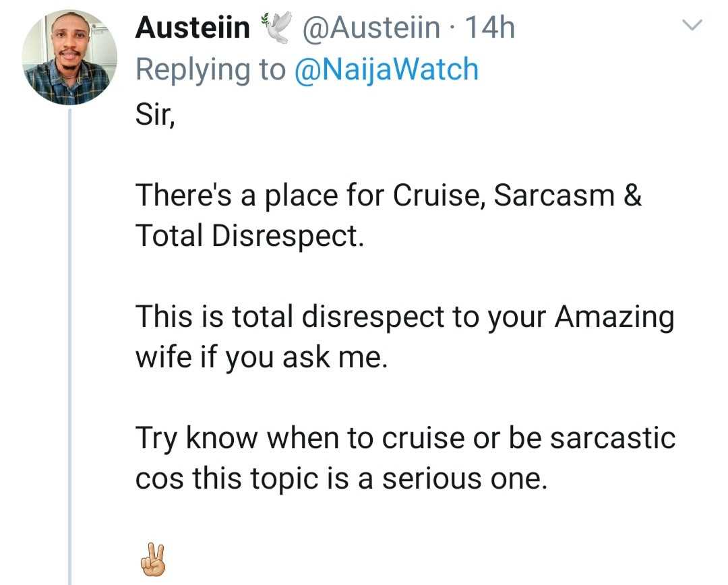The width and height of the screenshot is (728, 585).
Task: Open the bold Austeiin display name
Action: coord(193,28)
